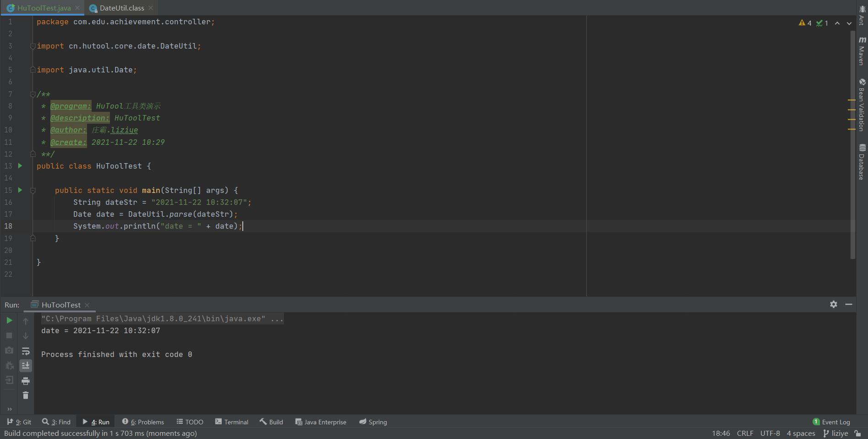Run class HuToolTest from gutter arrow

point(20,165)
